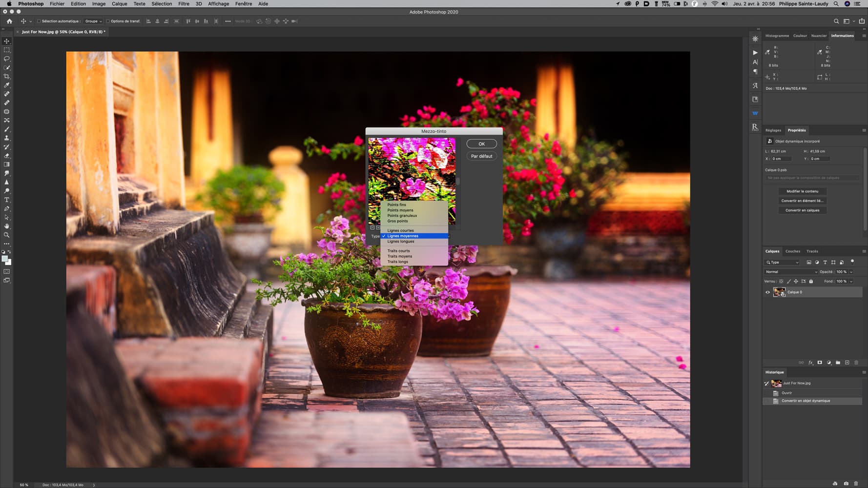Click the Mezzo-tinto preview thumbnail
This screenshot has width=868, height=488.
(x=412, y=168)
